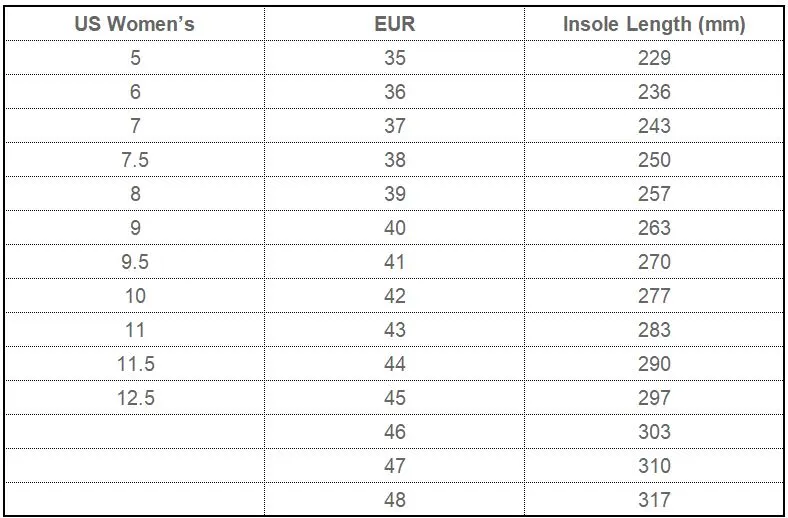Select the US Women's size 5 cell
This screenshot has width=788, height=518.
135,58
